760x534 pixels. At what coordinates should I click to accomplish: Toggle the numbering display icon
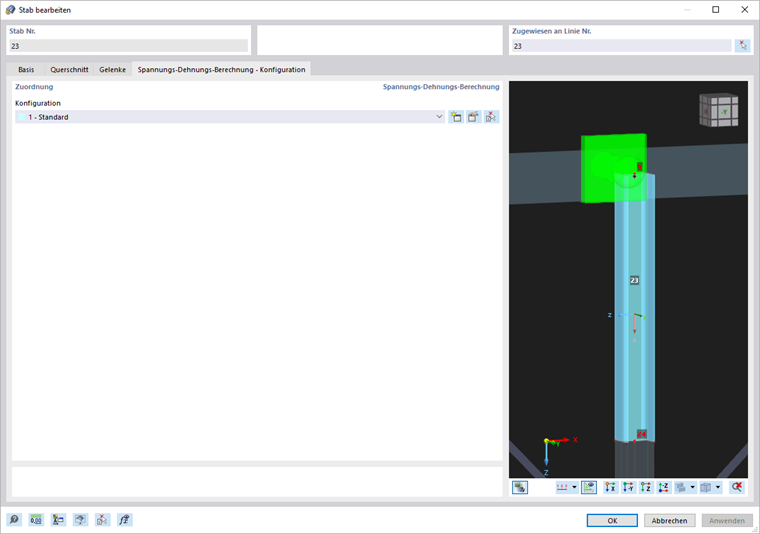click(x=562, y=487)
